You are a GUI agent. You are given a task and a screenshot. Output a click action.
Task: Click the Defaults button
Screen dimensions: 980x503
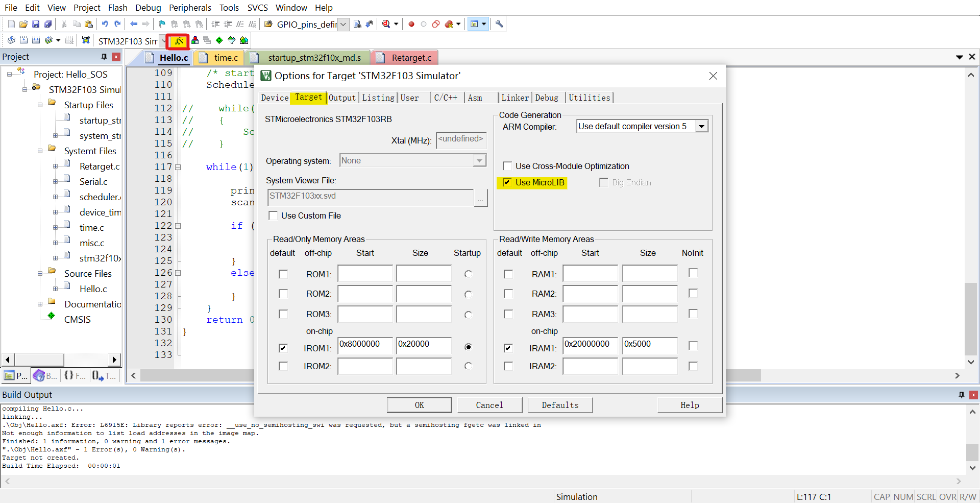tap(560, 405)
